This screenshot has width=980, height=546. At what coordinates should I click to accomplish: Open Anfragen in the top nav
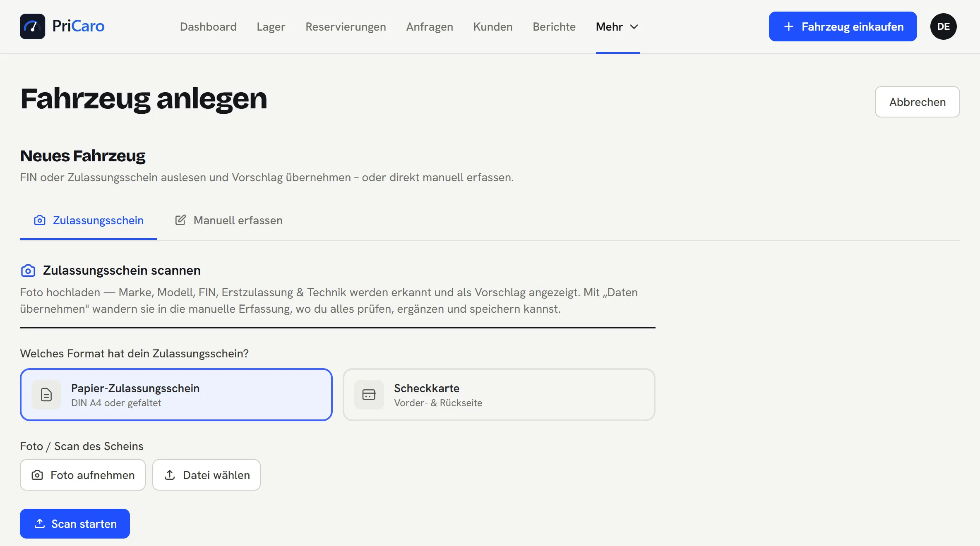coord(430,26)
